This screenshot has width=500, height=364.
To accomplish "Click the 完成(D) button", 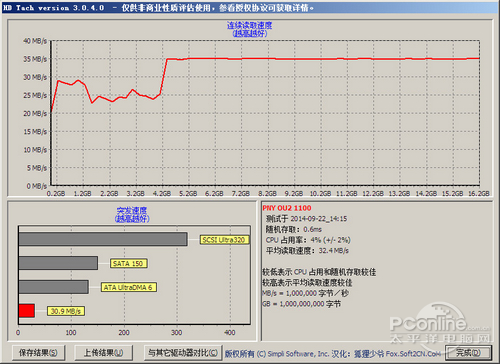I will [x=468, y=352].
